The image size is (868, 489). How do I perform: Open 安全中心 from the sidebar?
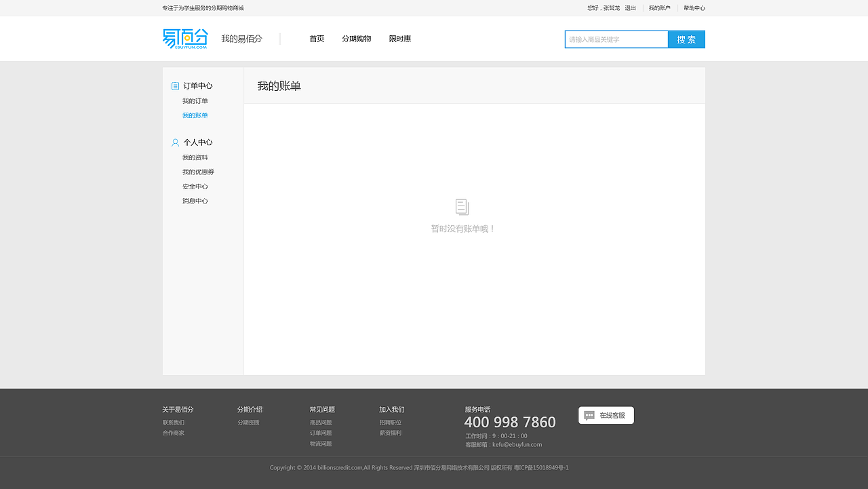[195, 186]
